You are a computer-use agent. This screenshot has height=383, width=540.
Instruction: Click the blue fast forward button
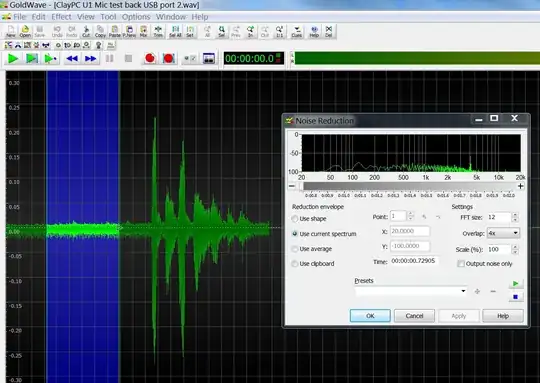[91, 59]
